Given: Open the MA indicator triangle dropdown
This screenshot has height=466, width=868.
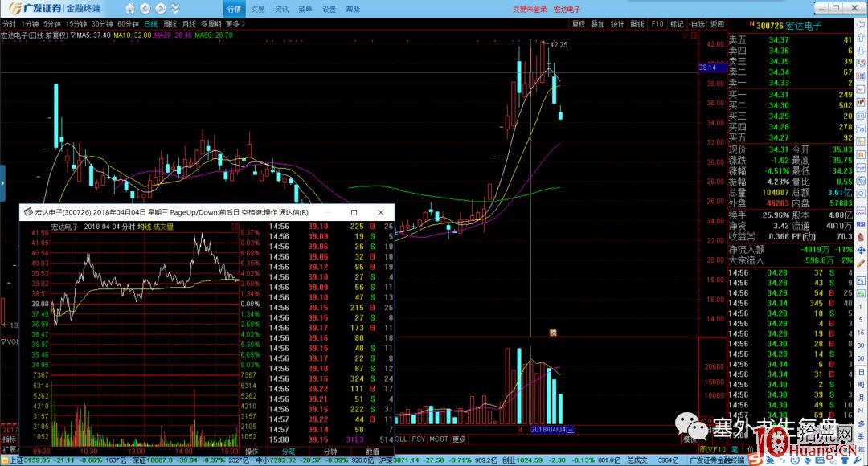Looking at the screenshot, I should (73, 35).
